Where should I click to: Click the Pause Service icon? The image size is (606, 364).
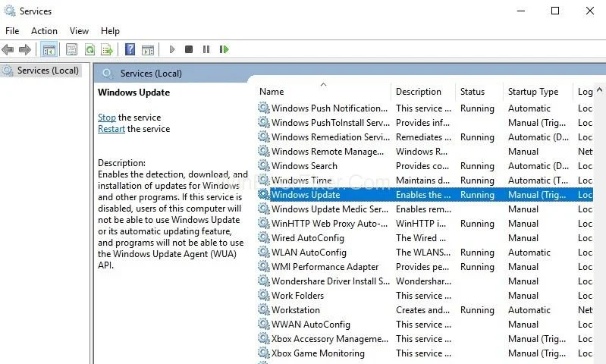(206, 49)
